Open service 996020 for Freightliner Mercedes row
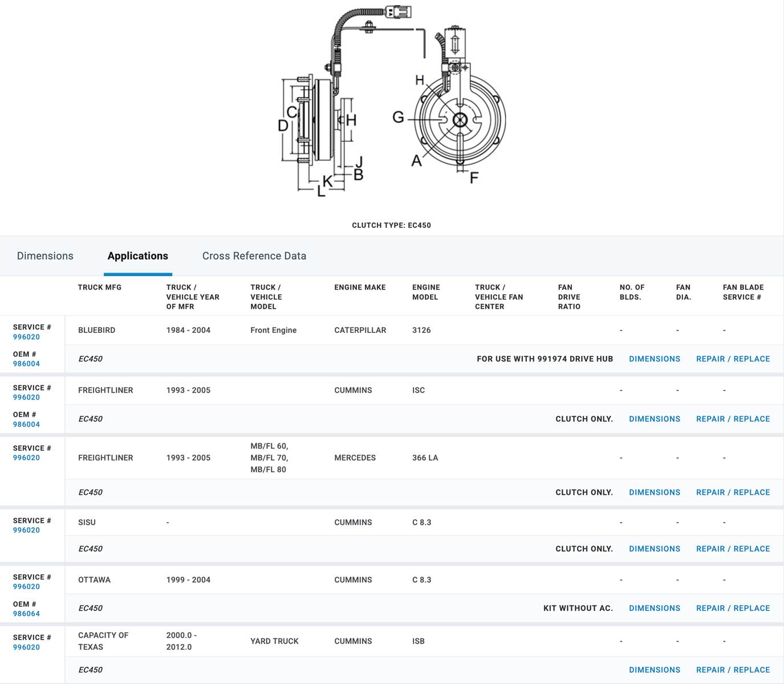The image size is (784, 684). point(26,458)
